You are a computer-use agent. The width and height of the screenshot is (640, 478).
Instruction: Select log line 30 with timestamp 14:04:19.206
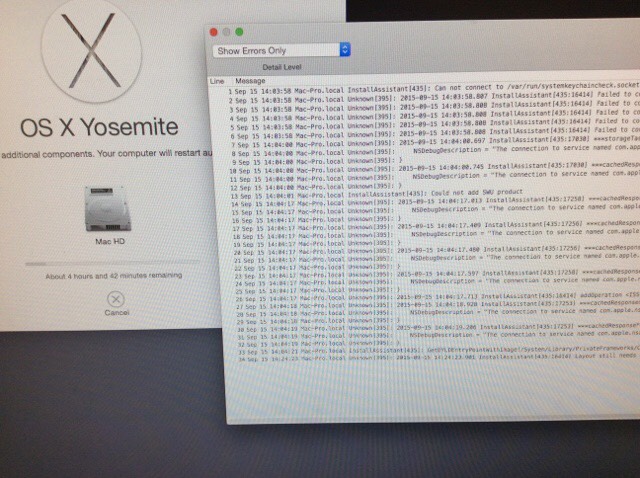click(438, 328)
